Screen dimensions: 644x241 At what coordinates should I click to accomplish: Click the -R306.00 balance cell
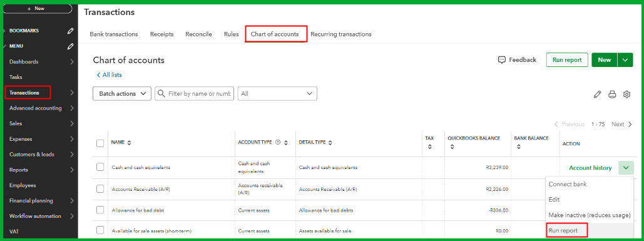(498, 210)
